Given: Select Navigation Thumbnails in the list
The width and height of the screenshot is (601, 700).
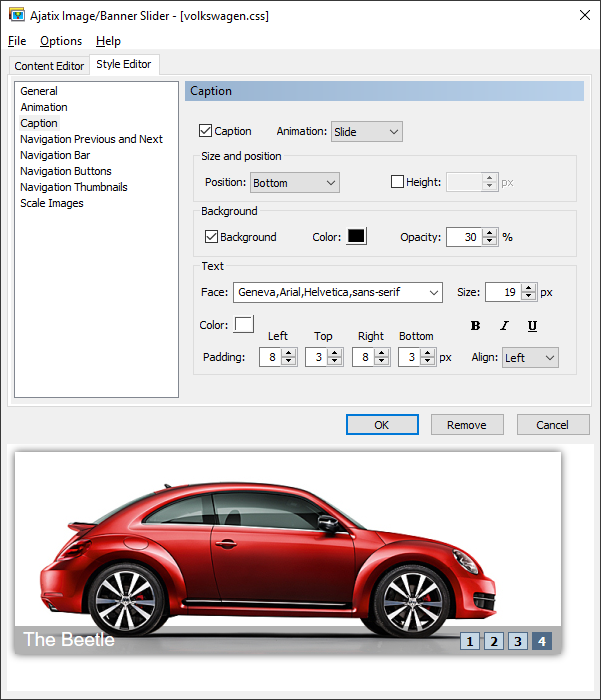Looking at the screenshot, I should point(74,188).
